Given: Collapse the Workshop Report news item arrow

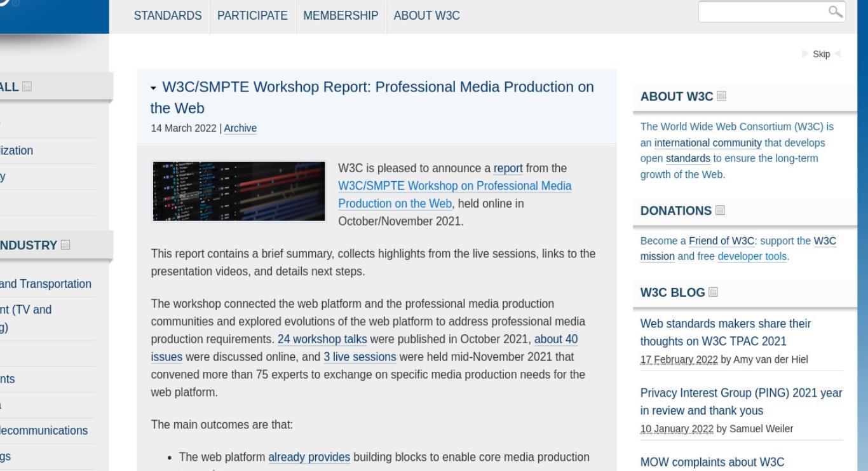Looking at the screenshot, I should tap(154, 88).
